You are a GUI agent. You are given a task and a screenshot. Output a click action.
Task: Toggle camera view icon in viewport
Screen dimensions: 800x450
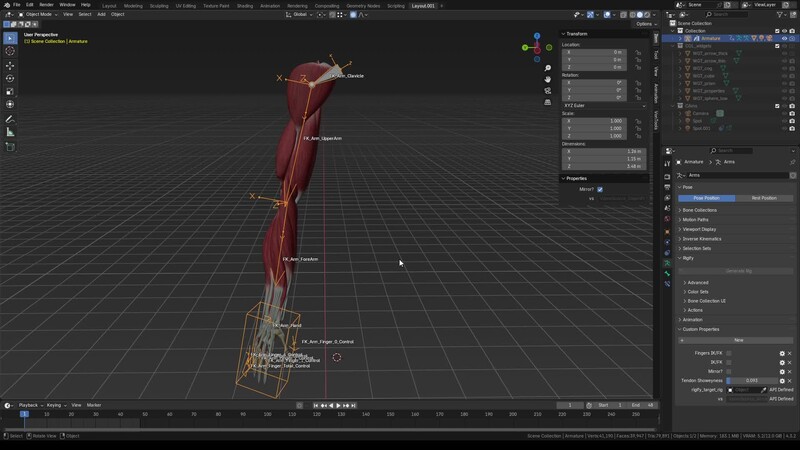pos(548,91)
